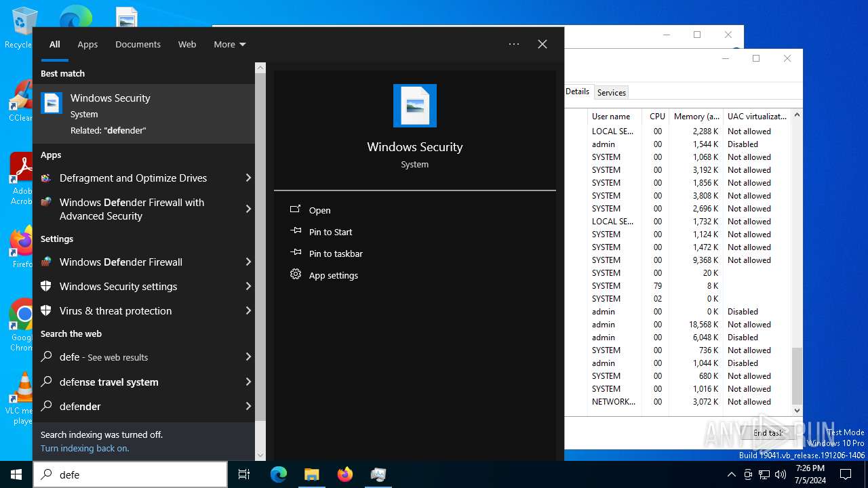
Task: Click shield icon for Virus & threat protection
Action: [46, 311]
